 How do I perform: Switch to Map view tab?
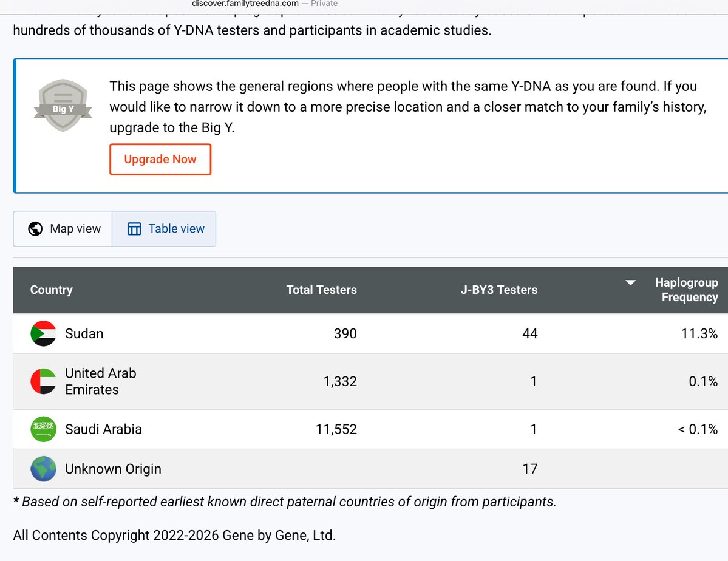pyautogui.click(x=63, y=229)
